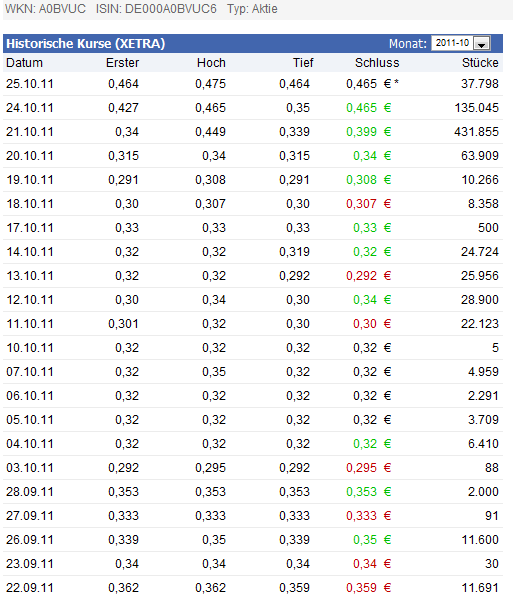
Task: Click the WKN A0BVUC label
Action: [45, 9]
